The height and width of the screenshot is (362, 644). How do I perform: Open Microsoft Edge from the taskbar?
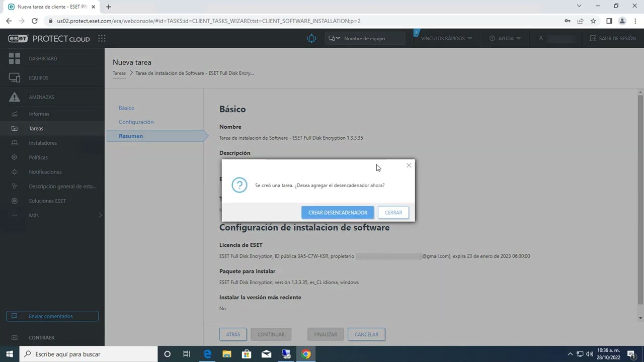click(x=207, y=354)
